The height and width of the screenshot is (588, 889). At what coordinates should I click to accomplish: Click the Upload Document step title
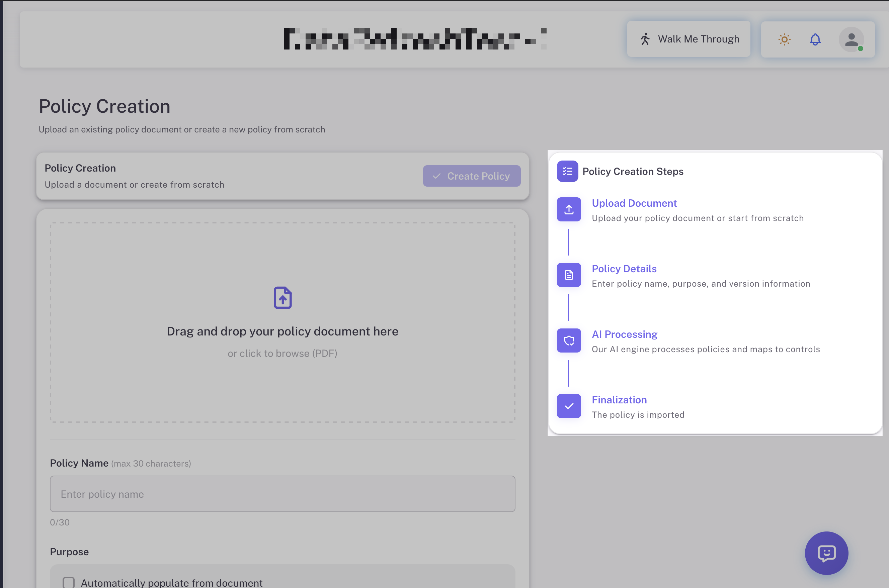coord(634,203)
